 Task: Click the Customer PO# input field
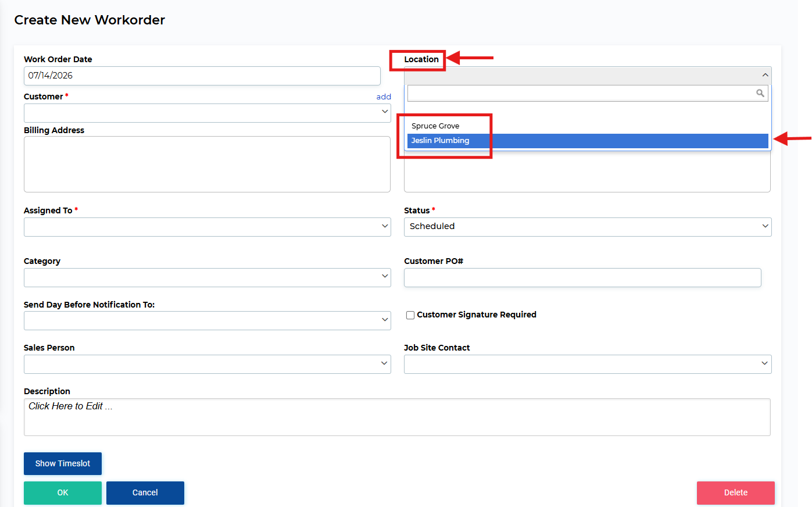pos(582,277)
